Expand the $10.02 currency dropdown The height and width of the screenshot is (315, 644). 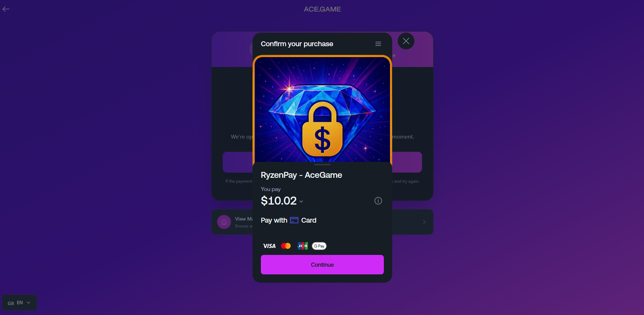click(301, 201)
